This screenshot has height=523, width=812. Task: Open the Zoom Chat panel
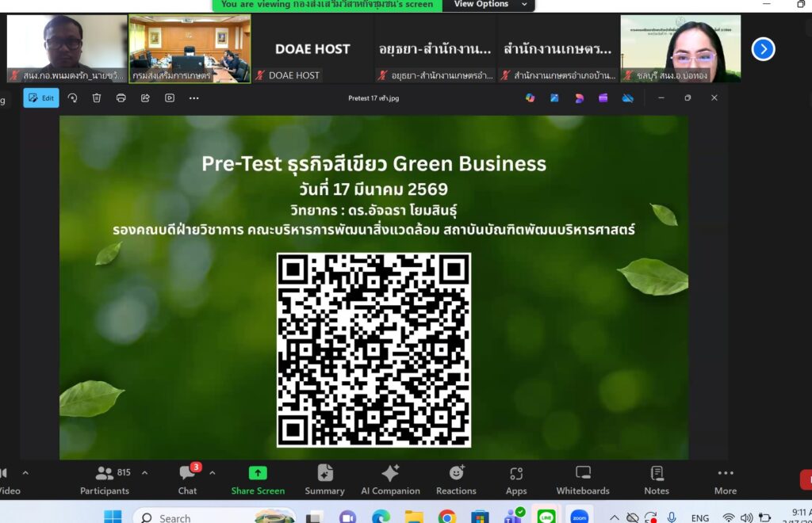pyautogui.click(x=187, y=479)
